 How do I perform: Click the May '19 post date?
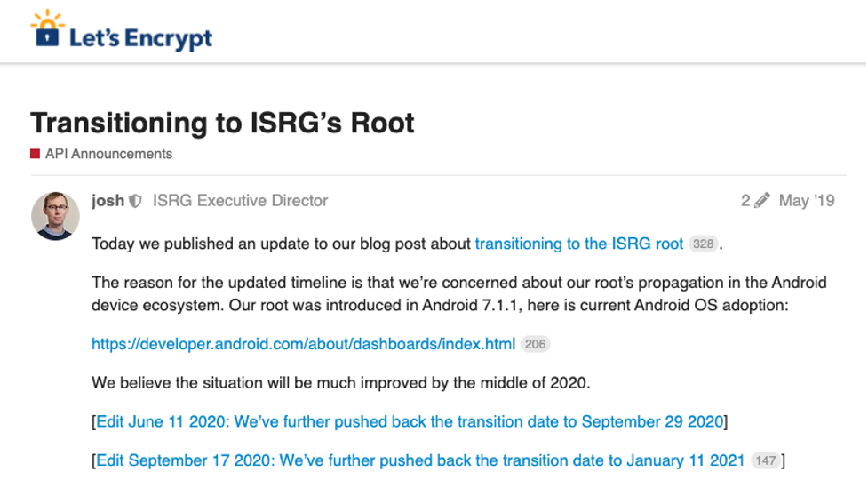pos(807,200)
